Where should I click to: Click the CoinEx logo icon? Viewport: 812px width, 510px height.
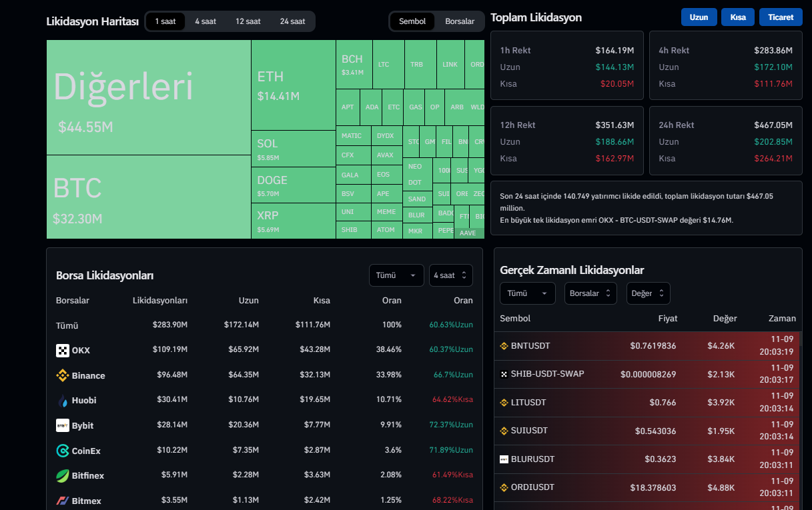[63, 451]
